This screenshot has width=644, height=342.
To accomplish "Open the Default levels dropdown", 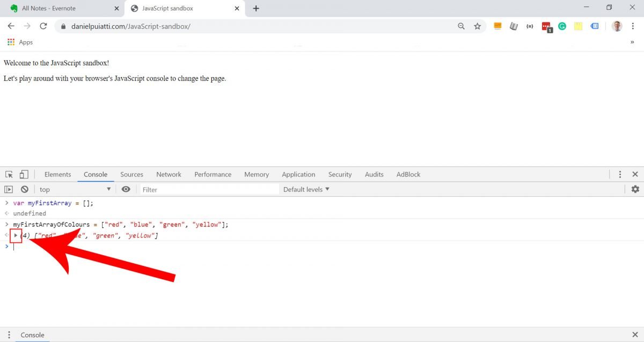I will (x=306, y=189).
